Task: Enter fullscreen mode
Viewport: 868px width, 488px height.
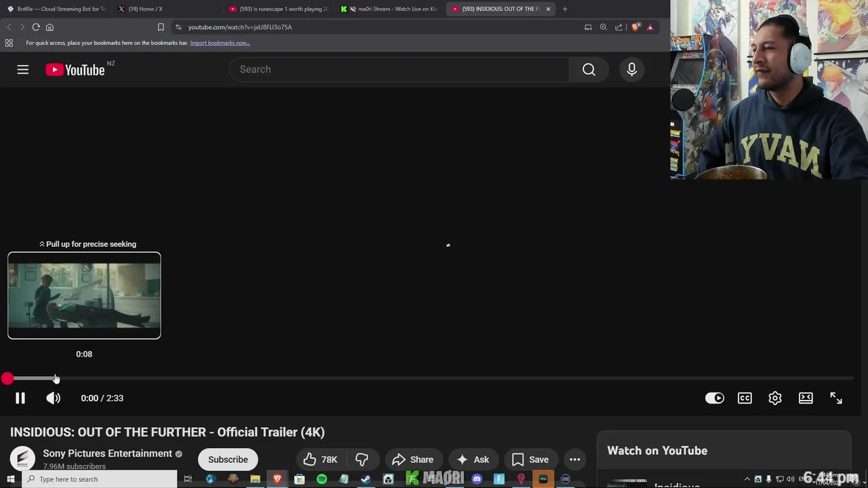Action: click(836, 398)
